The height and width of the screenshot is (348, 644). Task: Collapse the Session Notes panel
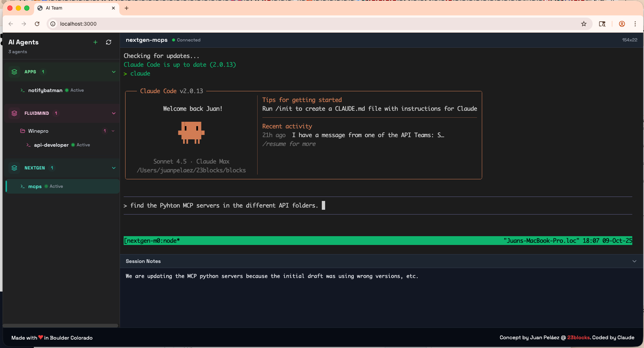pyautogui.click(x=634, y=261)
